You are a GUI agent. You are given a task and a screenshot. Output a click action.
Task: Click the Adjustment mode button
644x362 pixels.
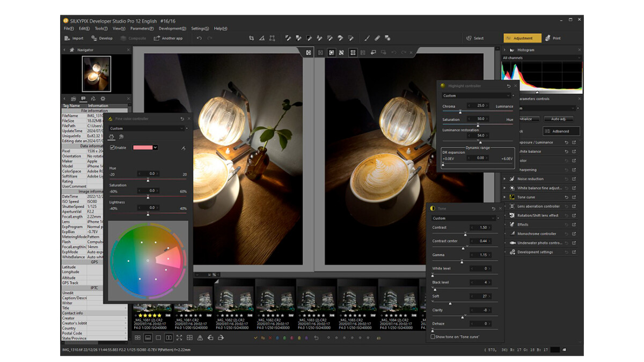click(x=522, y=38)
